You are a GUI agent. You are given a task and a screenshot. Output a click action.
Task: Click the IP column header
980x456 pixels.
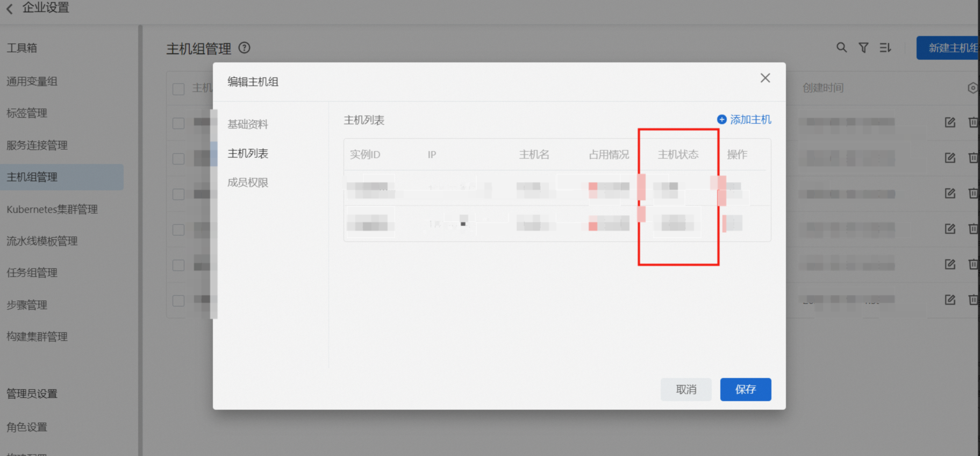click(x=432, y=154)
